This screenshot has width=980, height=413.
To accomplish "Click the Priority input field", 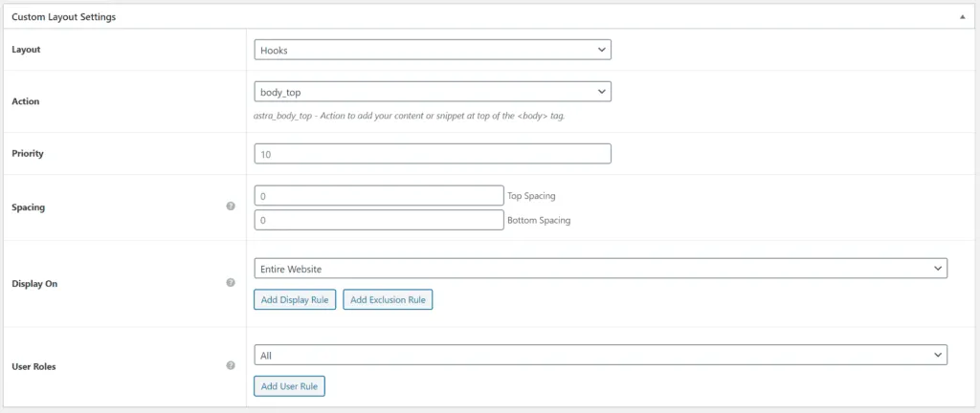I will tap(433, 154).
